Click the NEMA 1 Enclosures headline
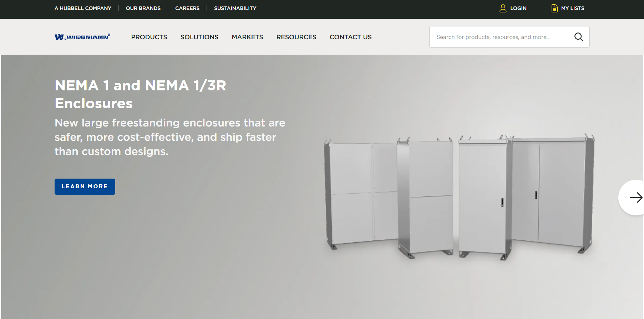644x319 pixels. click(x=141, y=94)
